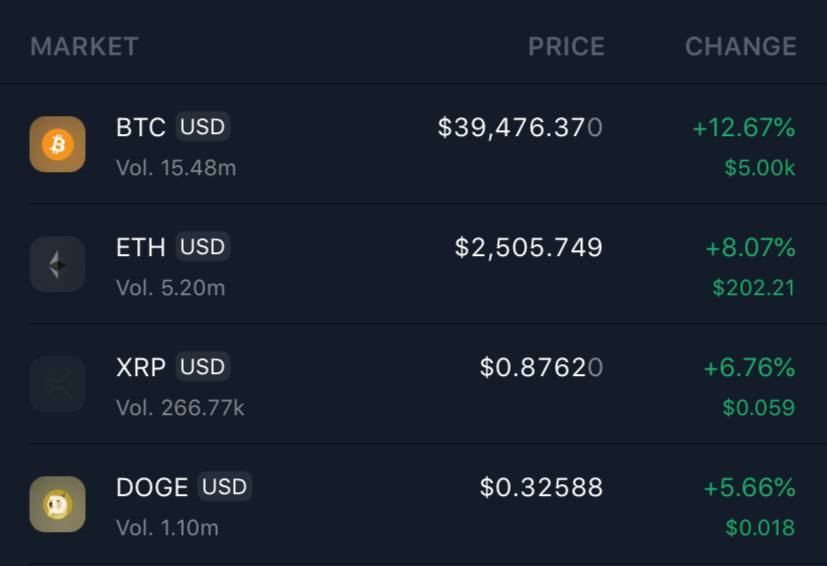Open the XRP market name
Screen dimensions: 827x566
click(x=141, y=368)
